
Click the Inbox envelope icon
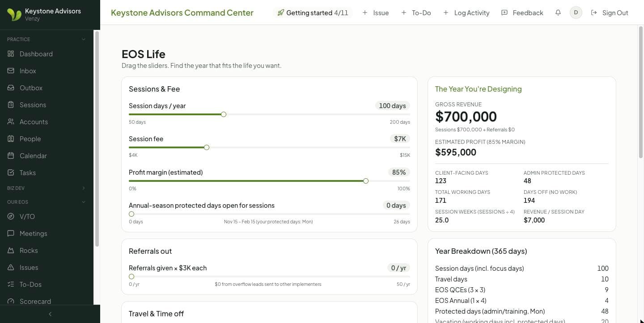pos(11,71)
